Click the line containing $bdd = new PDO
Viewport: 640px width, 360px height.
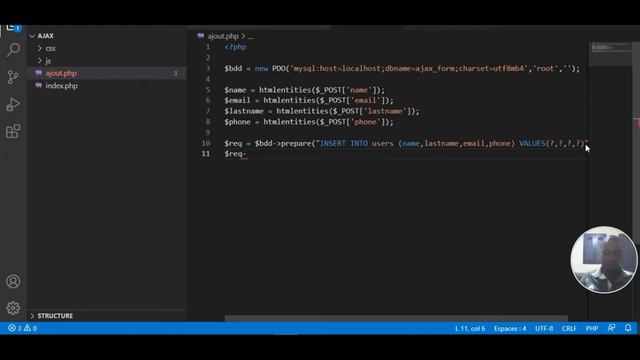[x=402, y=69]
